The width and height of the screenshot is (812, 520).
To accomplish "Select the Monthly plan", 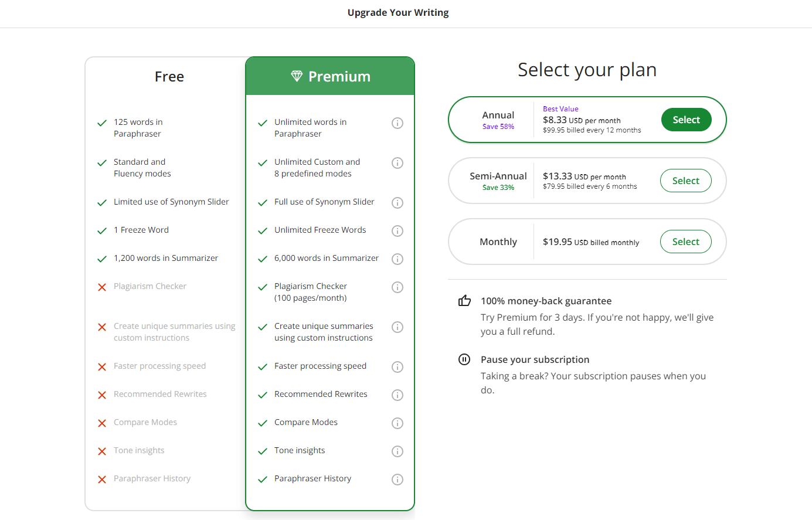I will (685, 242).
